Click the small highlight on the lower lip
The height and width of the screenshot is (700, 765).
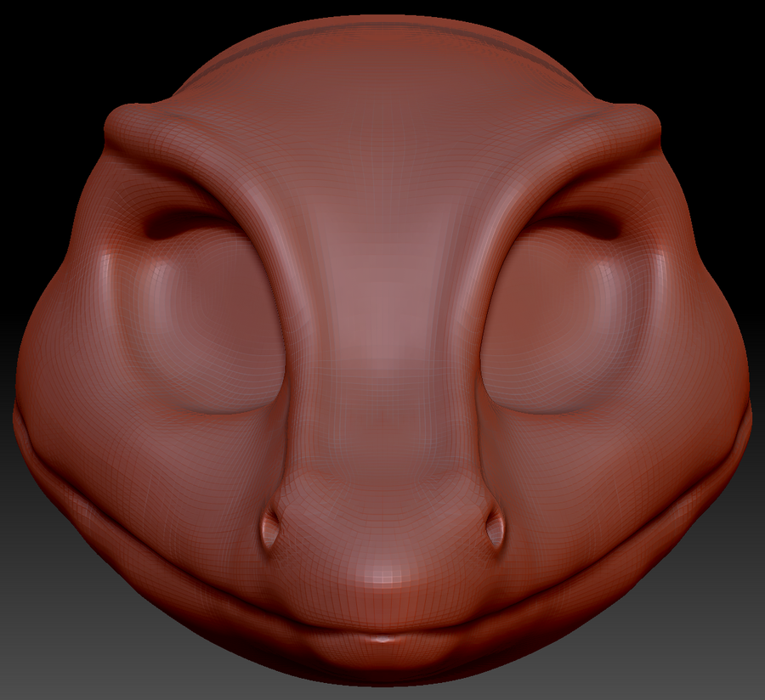[x=383, y=638]
